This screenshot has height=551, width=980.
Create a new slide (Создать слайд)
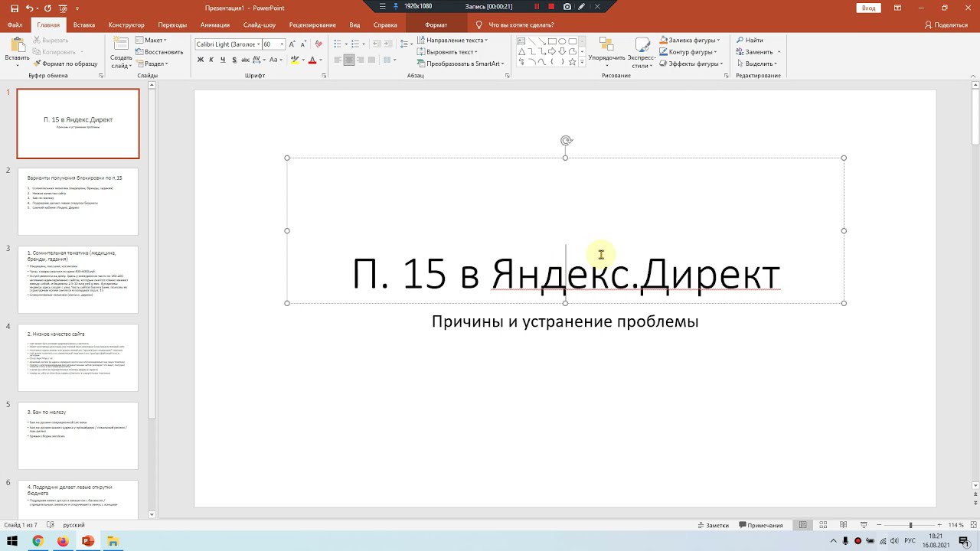tap(121, 52)
